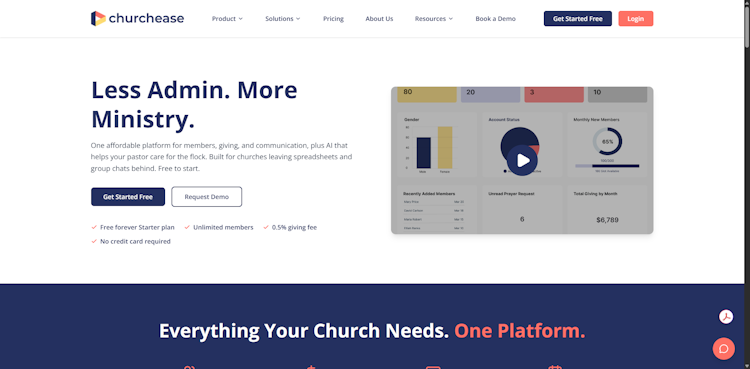Expand the Solutions dropdown menu
This screenshot has height=369, width=750.
pyautogui.click(x=283, y=19)
